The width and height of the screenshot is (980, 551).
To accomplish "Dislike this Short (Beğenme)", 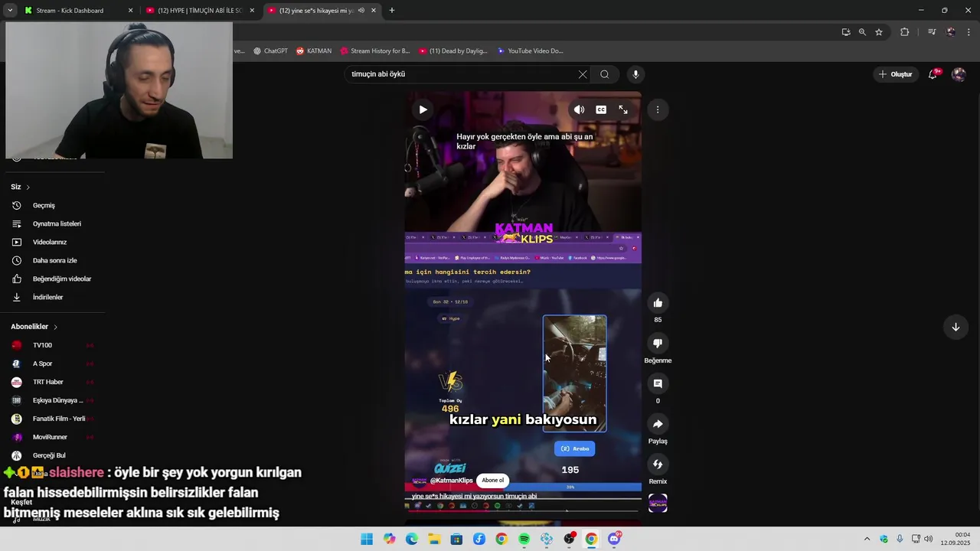I will (x=658, y=344).
